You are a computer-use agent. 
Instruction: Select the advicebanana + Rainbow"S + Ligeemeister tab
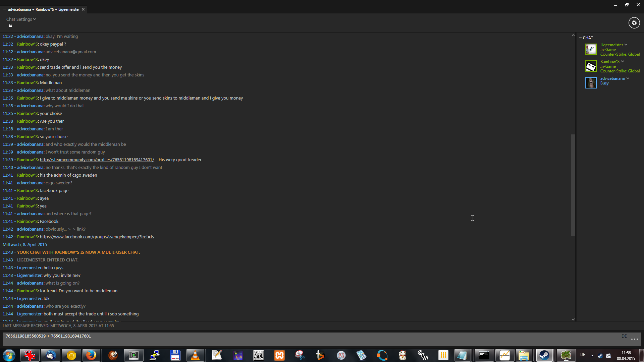pos(44,9)
